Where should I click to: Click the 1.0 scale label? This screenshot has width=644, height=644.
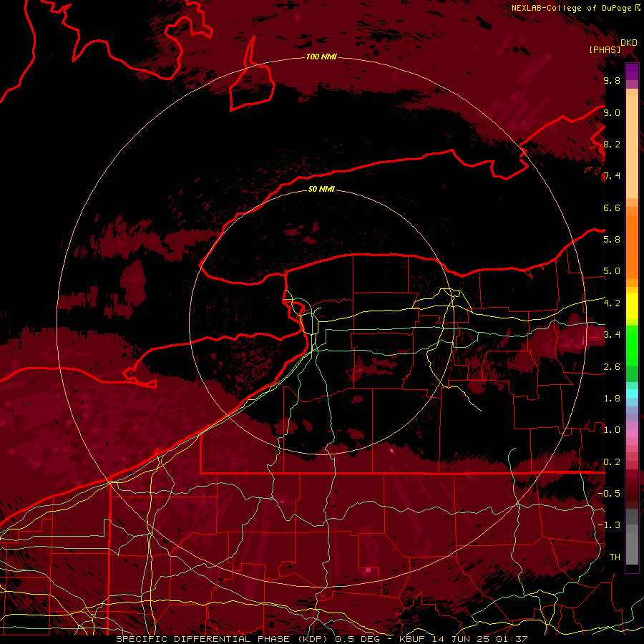click(x=612, y=430)
